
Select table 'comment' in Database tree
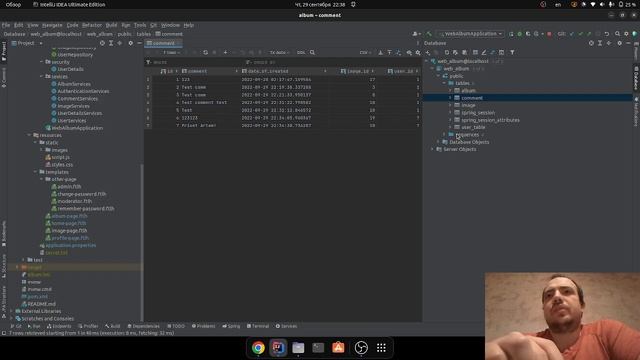pyautogui.click(x=471, y=98)
